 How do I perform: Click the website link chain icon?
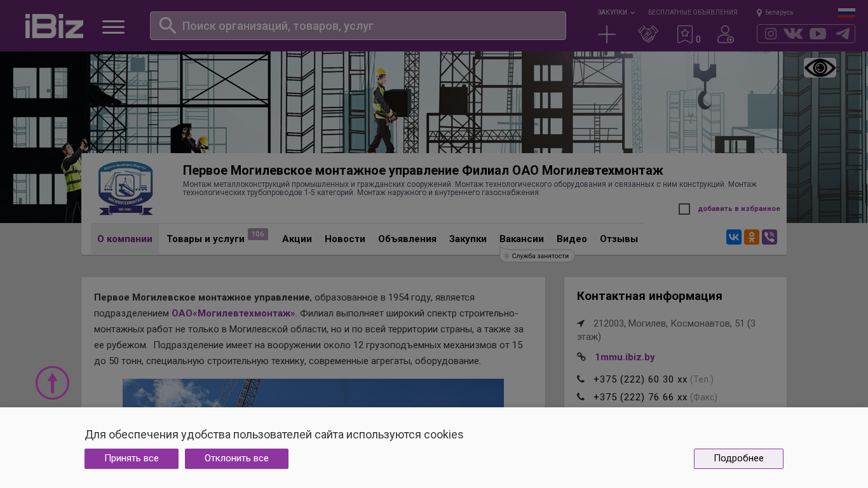click(581, 357)
